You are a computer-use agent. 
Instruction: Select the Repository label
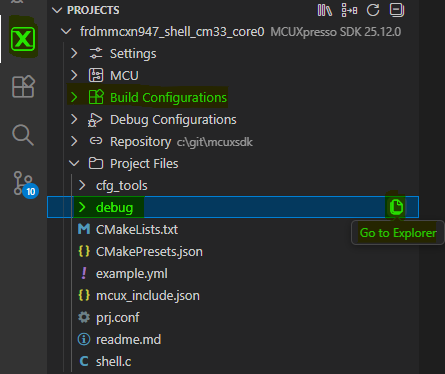[x=141, y=142]
